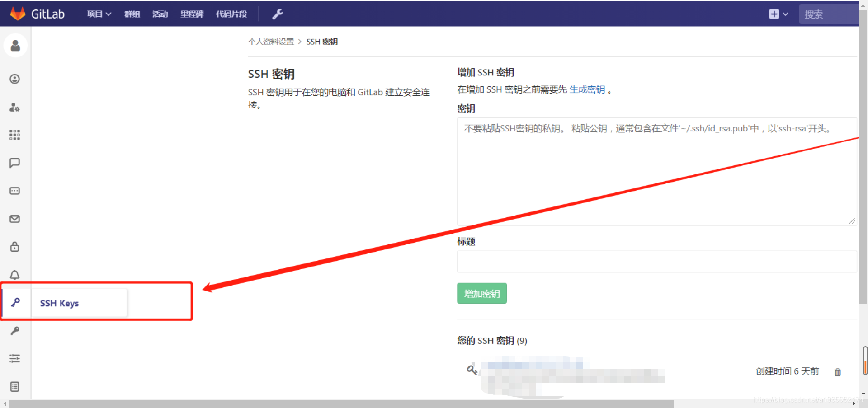Select the highlighted SSH Keys sidebar icon
This screenshot has height=408, width=868.
click(x=15, y=302)
